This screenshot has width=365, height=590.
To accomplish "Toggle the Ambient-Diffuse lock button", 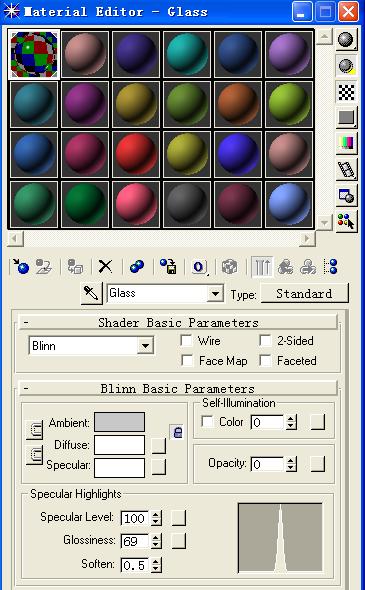I will [x=34, y=430].
